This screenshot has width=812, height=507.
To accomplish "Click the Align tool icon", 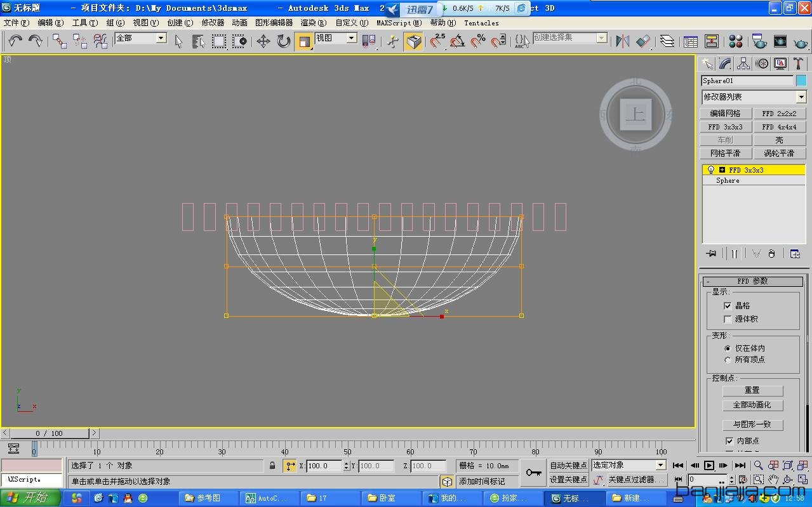I will pyautogui.click(x=643, y=41).
